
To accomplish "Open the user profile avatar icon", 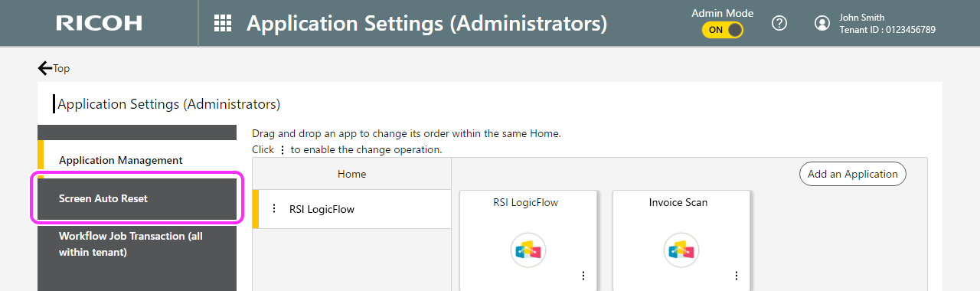I will point(822,23).
